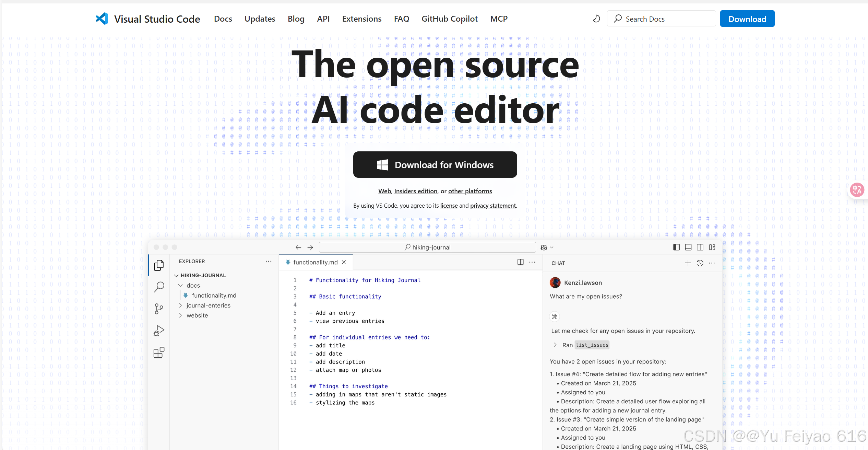Click the split editor icon
Image resolution: width=868 pixels, height=450 pixels.
[520, 262]
